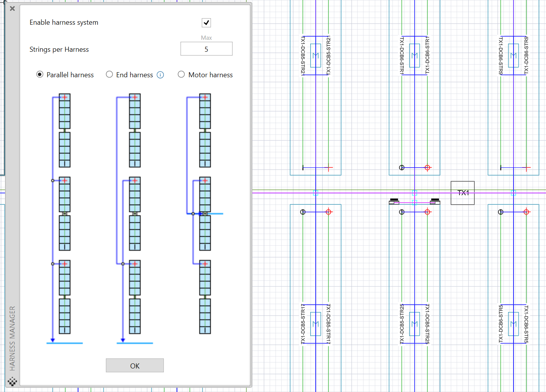This screenshot has width=546, height=392.
Task: Edit the Strings per Harness value field
Action: (x=206, y=49)
